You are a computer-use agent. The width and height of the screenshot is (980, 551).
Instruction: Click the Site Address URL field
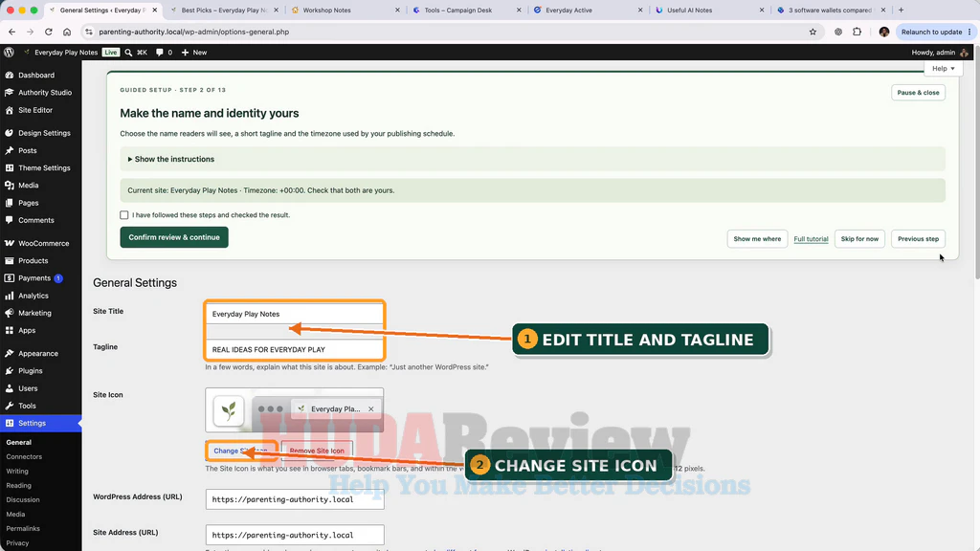pos(295,535)
